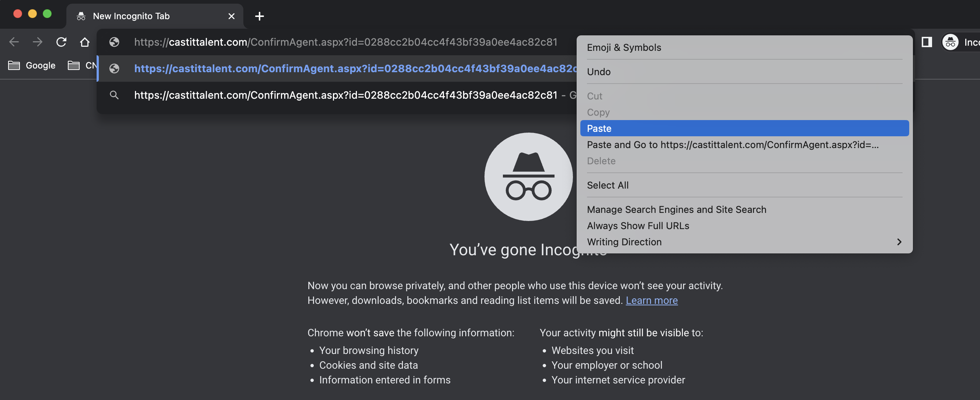Choose Undo in the context menu
This screenshot has height=400, width=980.
click(x=598, y=71)
